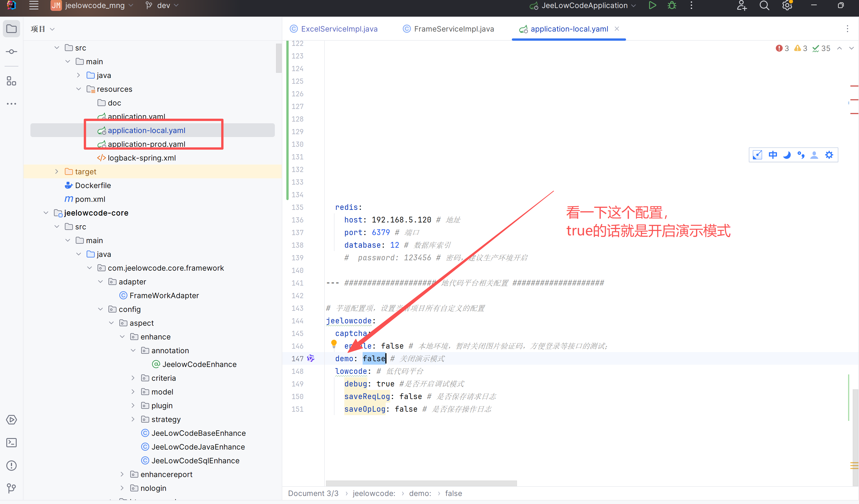Toggle the Project tool window folder button

tap(11, 29)
